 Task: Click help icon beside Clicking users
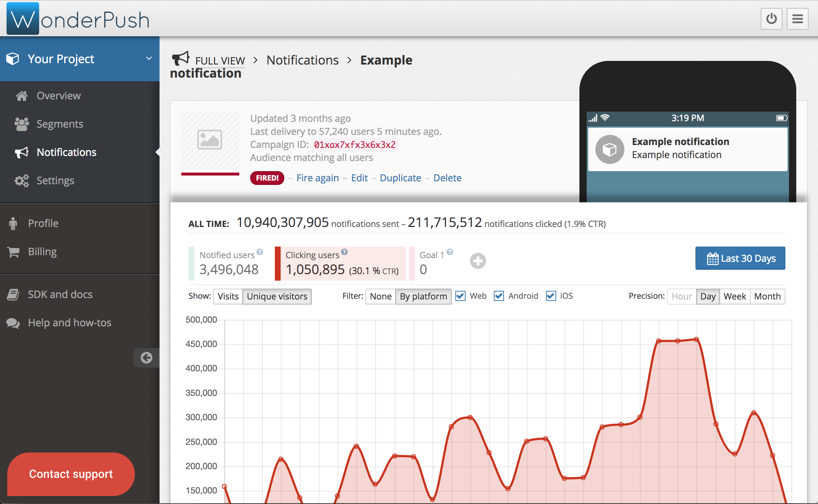click(344, 252)
